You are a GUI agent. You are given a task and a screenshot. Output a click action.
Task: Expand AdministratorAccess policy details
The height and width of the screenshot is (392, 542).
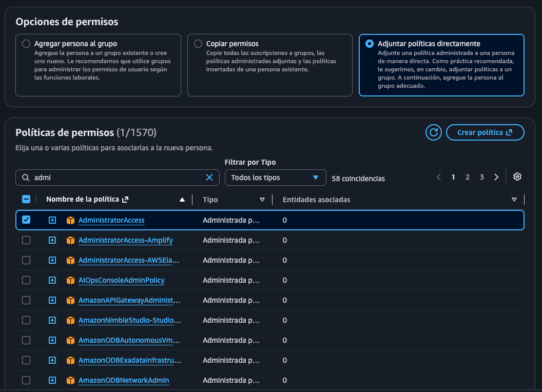(x=52, y=220)
